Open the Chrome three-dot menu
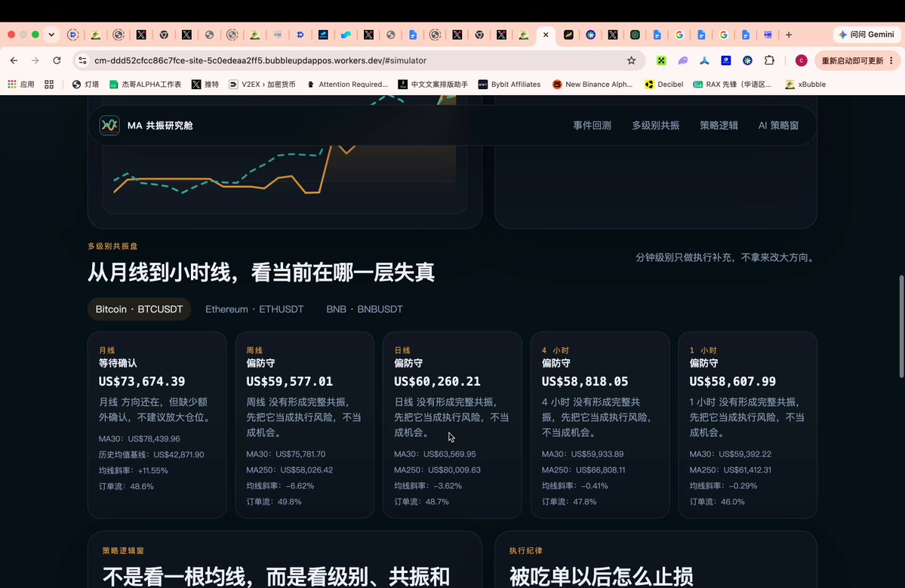905x588 pixels. pos(891,60)
